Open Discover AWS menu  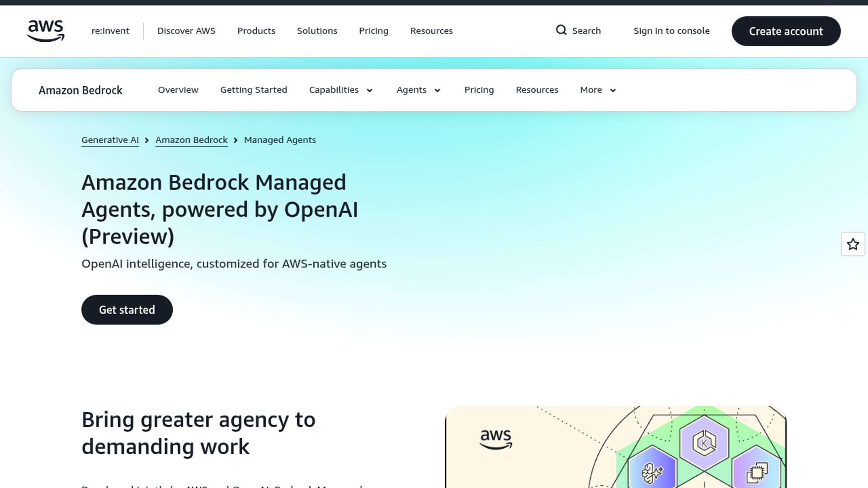pos(186,31)
